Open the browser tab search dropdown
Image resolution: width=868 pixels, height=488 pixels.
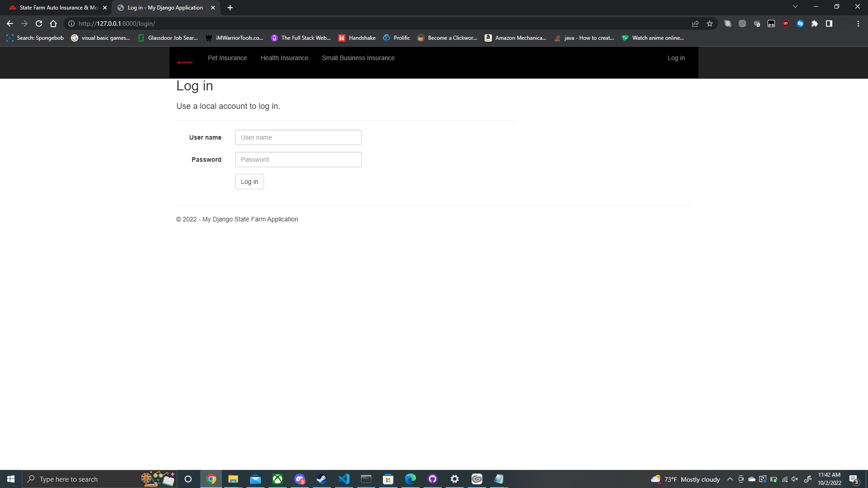(x=795, y=6)
